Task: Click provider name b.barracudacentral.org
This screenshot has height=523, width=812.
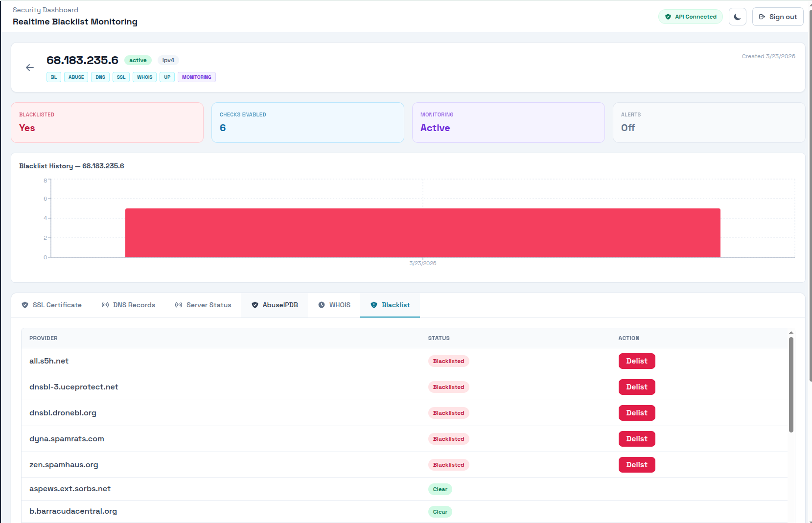Action: tap(73, 511)
